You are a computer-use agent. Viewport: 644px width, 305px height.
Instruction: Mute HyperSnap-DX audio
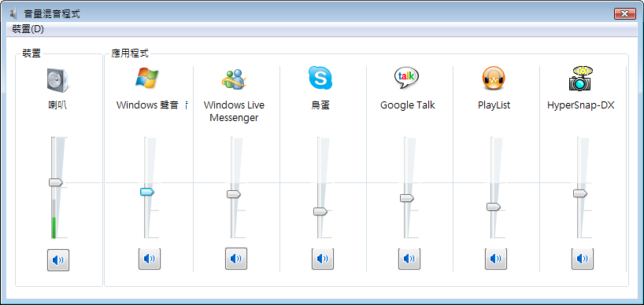coord(583,259)
